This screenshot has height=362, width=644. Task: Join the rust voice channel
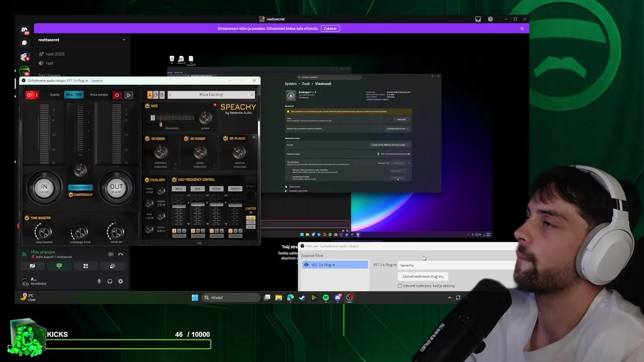(49, 63)
